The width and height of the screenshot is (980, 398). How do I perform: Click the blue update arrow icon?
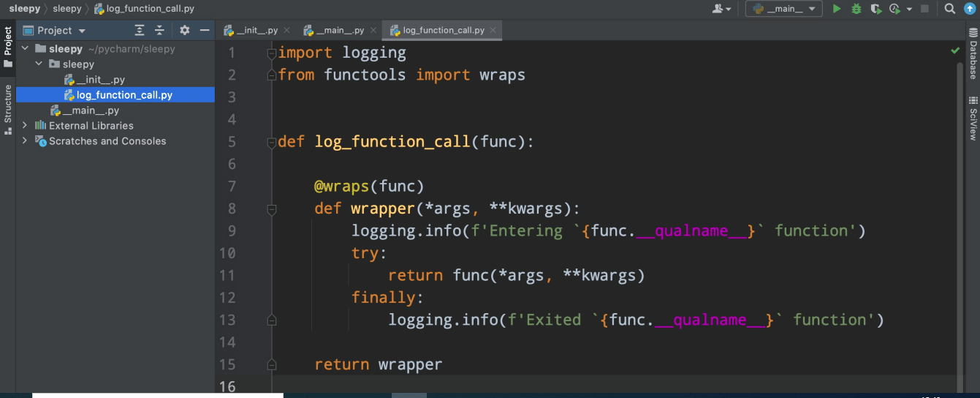coord(970,9)
